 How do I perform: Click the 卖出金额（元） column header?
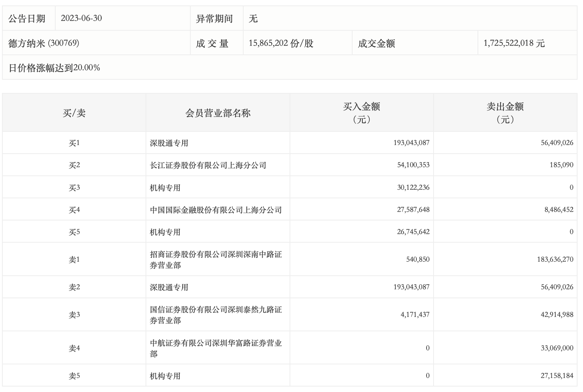click(x=505, y=113)
